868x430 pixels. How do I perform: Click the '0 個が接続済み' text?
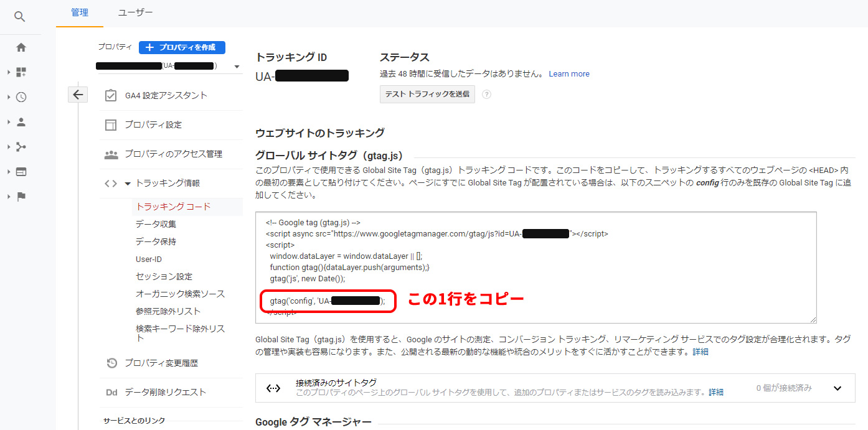click(784, 388)
